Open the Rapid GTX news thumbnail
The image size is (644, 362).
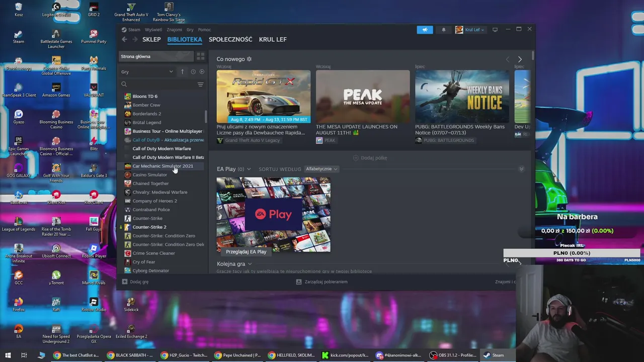[x=264, y=97]
